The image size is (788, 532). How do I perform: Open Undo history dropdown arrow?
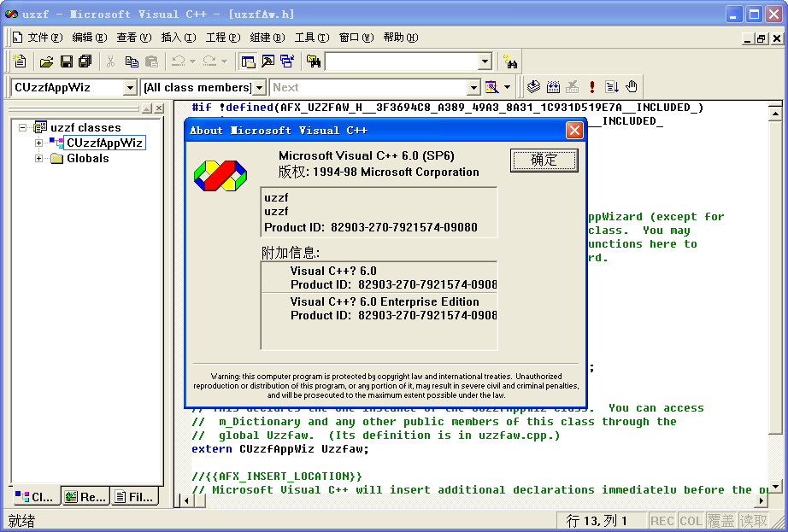pos(192,61)
